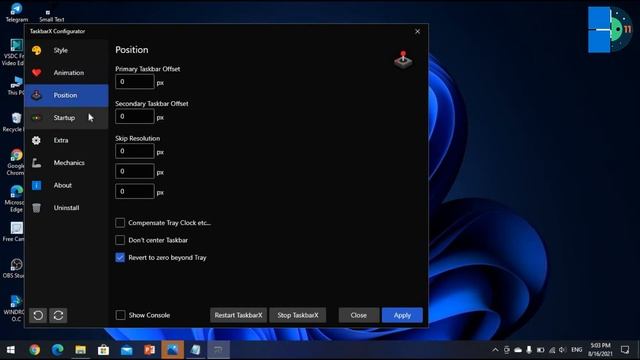Click the Small Text desktop icon

click(x=51, y=16)
